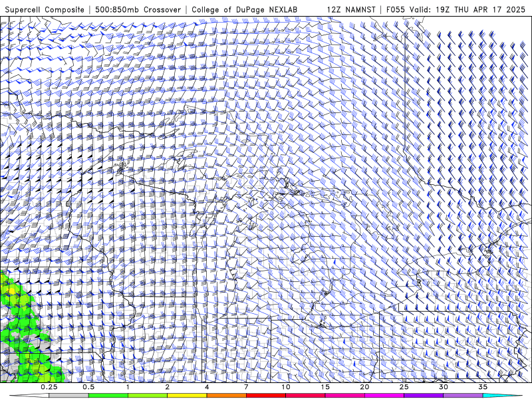
Task: Click the orange 4-7 color bar segment
Action: (226, 396)
